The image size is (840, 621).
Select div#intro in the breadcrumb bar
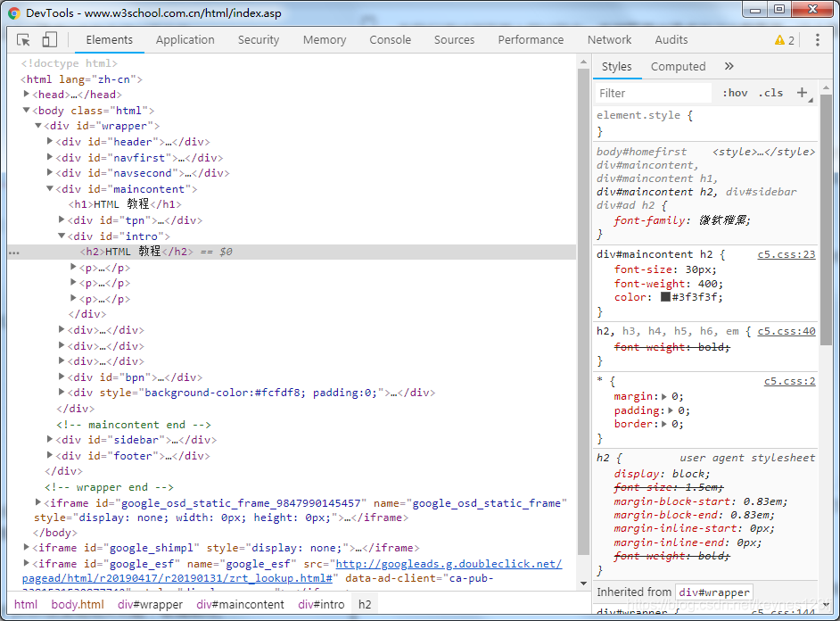pos(321,604)
